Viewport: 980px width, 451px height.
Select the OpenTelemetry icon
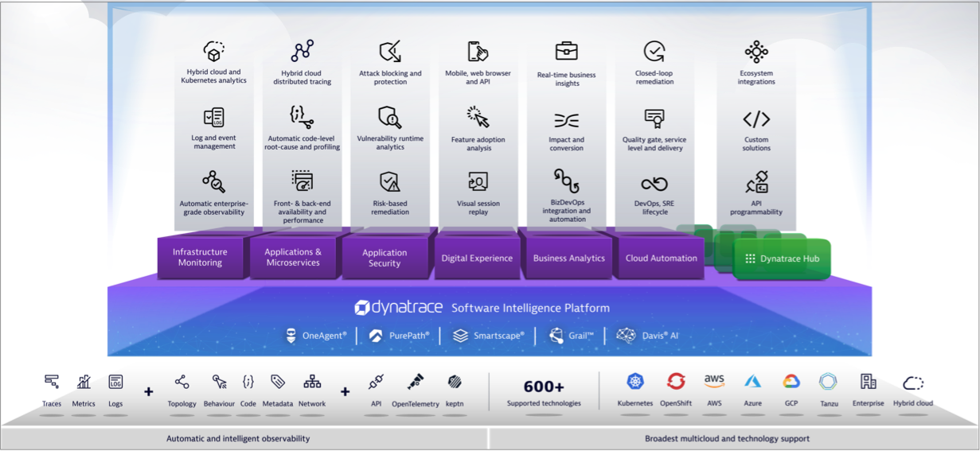point(415,383)
